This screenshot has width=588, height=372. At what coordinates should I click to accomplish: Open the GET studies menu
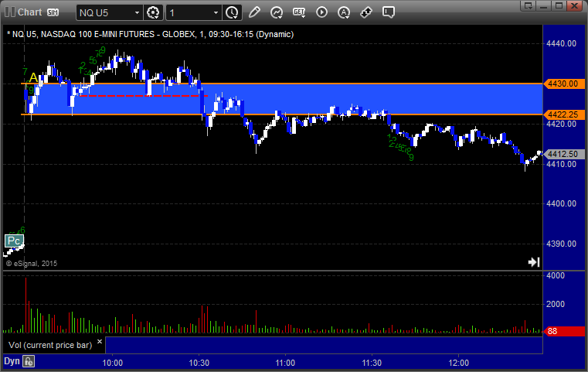click(x=299, y=12)
